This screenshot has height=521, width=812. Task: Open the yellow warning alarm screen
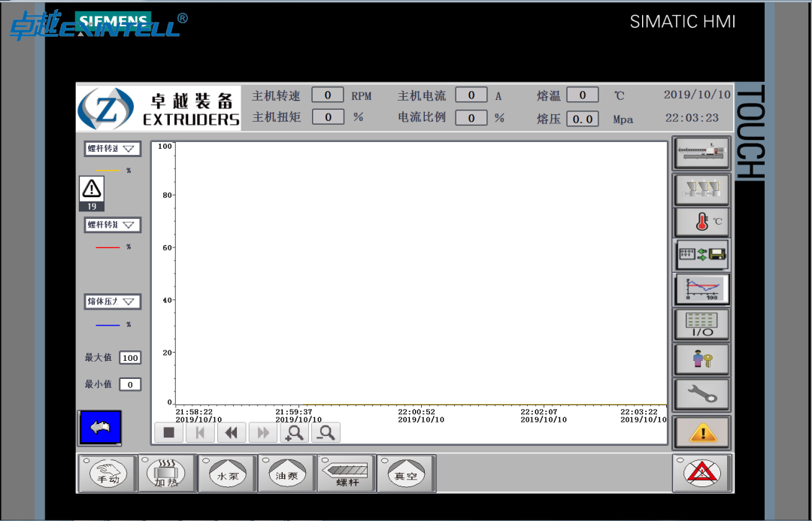701,432
